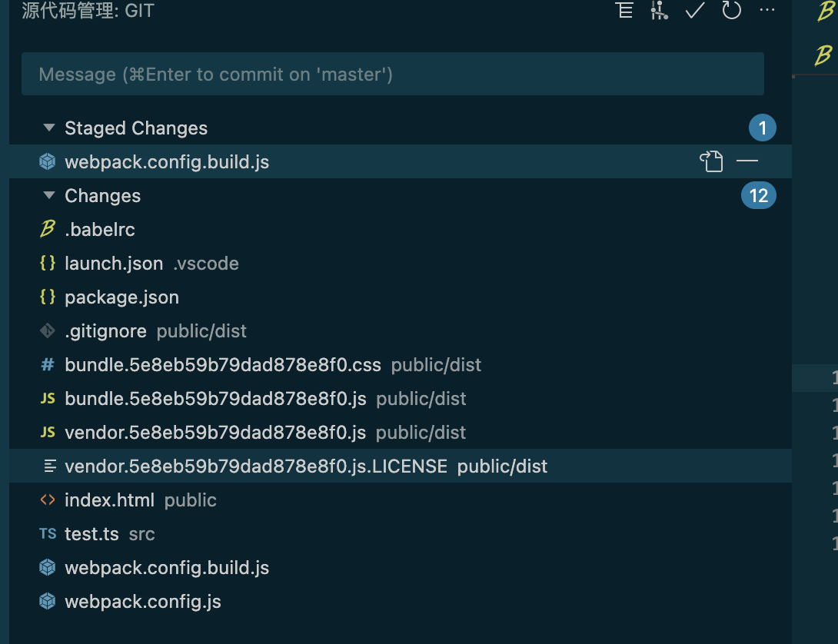Click the webpack icon beside webpack.config.js
The image size is (838, 644).
[46, 601]
